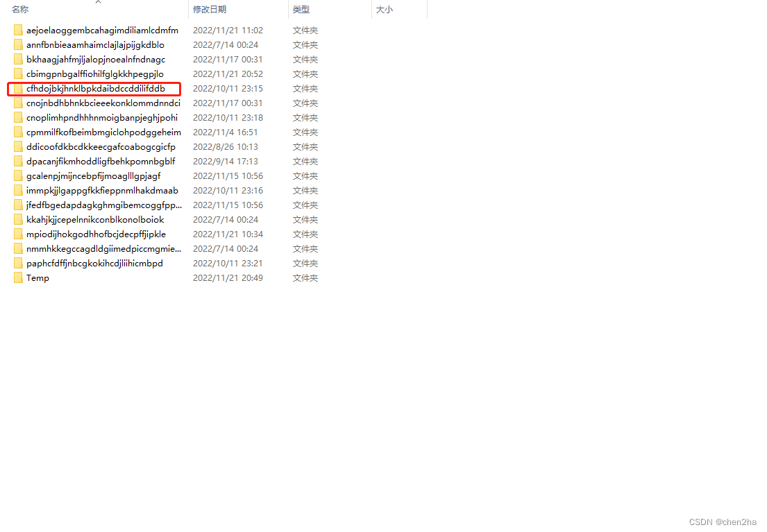This screenshot has height=532, width=767.
Task: Click date 2022/11/4 16:51
Action: [x=226, y=132]
